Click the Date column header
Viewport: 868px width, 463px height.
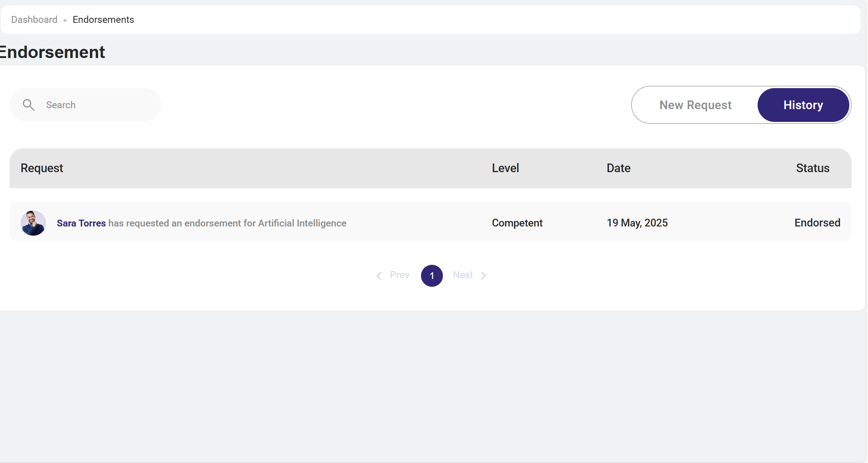click(619, 168)
